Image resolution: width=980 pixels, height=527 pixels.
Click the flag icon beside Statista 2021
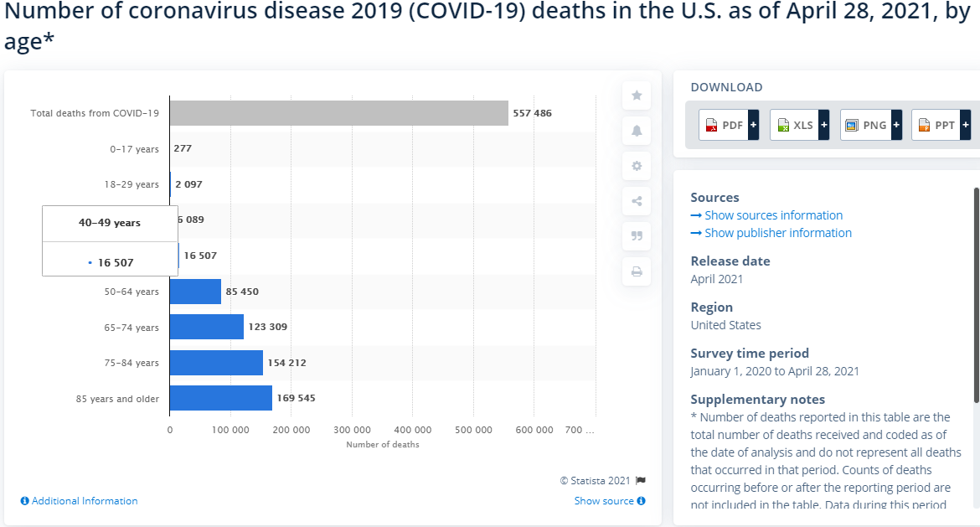click(641, 481)
